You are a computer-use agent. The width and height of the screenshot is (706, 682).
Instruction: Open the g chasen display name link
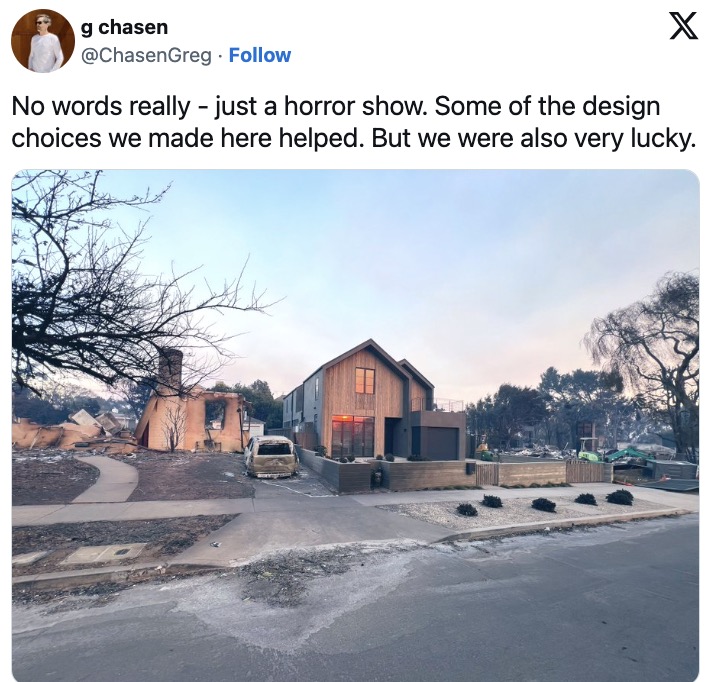point(124,27)
